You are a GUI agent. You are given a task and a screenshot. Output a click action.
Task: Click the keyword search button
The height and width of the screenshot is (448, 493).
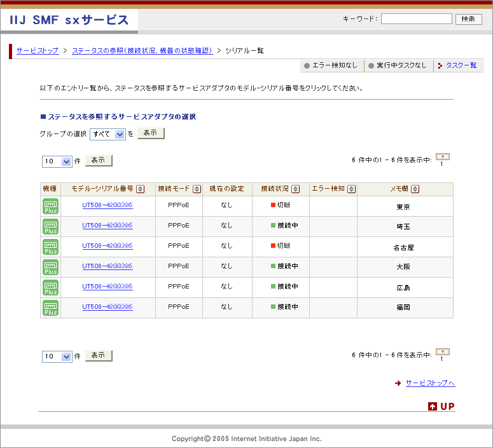click(468, 19)
